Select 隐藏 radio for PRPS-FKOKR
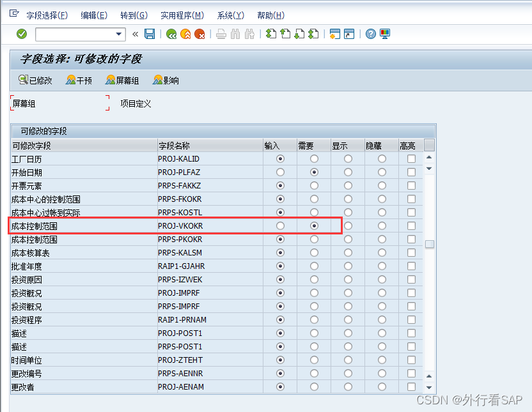This screenshot has height=412, width=532. [x=382, y=199]
